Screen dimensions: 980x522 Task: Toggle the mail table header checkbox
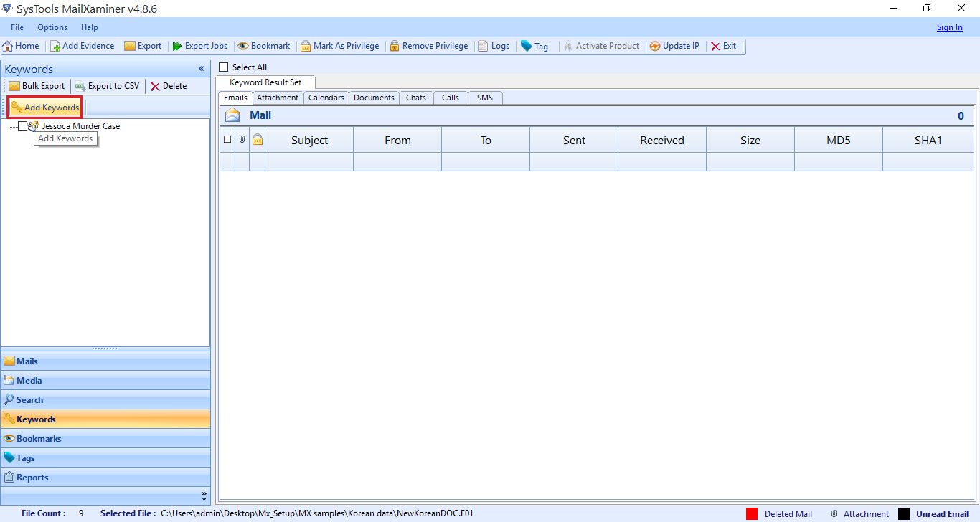pos(227,140)
